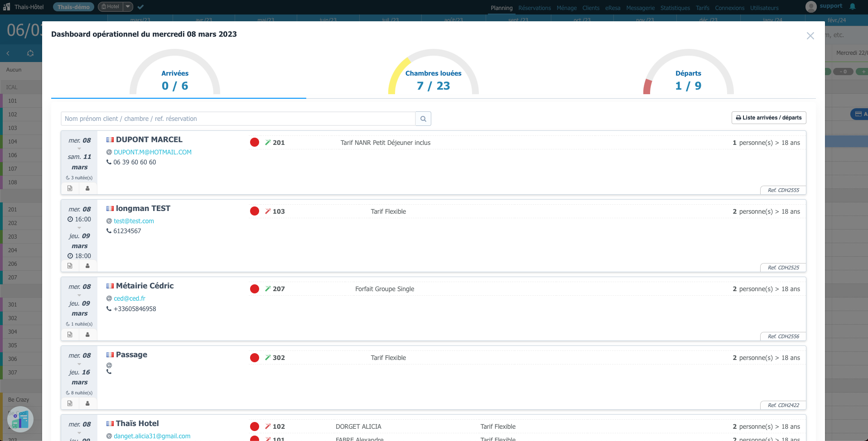Viewport: 868px width, 441px height.
Task: Open the Statistiques menu
Action: click(675, 8)
